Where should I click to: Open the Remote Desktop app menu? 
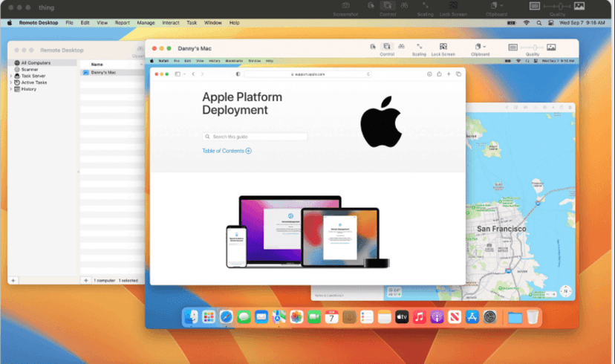point(39,23)
